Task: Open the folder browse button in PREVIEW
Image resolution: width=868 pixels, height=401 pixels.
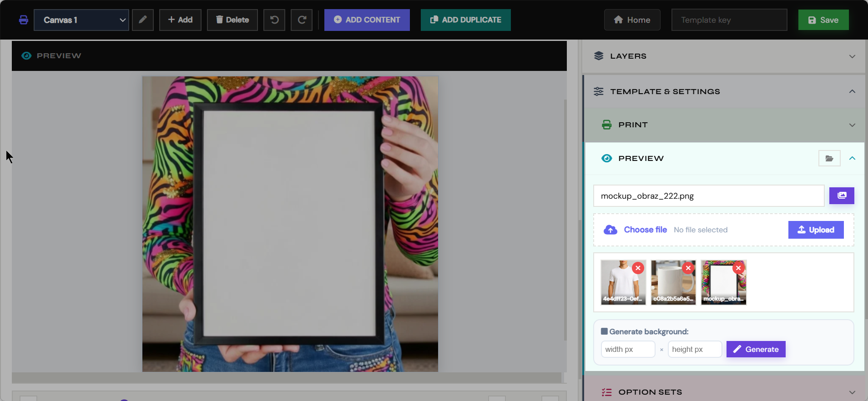Action: (829, 158)
